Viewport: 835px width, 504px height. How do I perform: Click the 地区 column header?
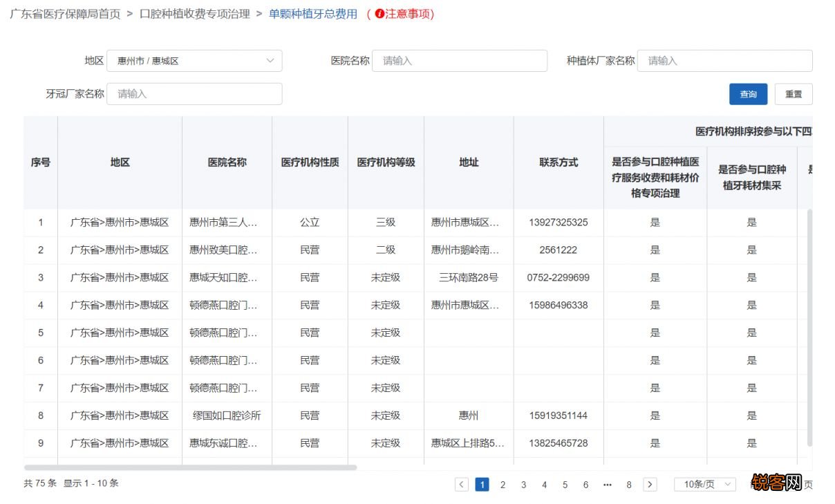click(x=120, y=162)
